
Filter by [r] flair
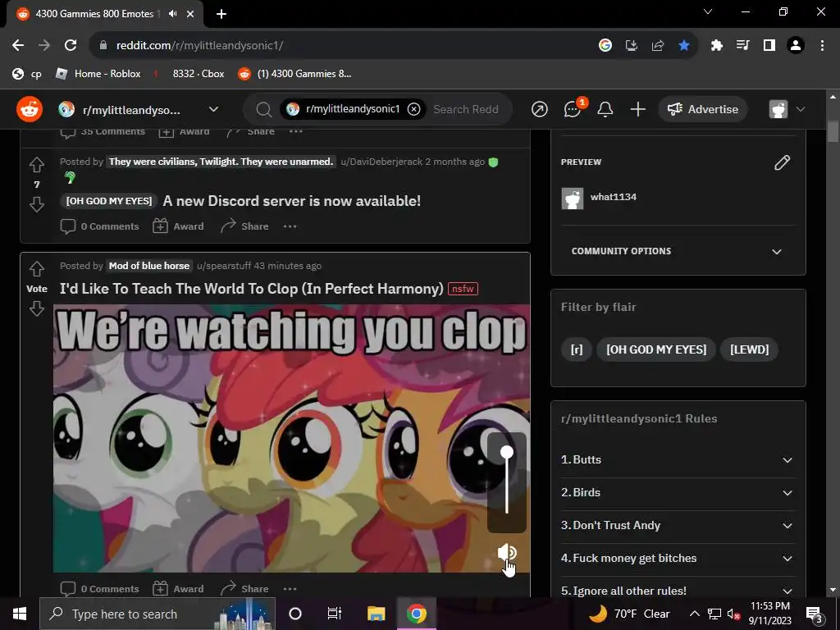click(x=577, y=349)
